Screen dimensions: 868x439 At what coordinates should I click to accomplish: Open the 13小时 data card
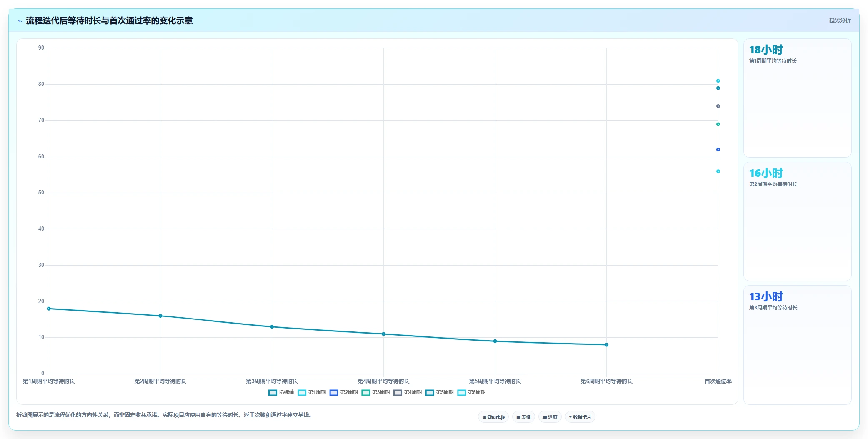click(797, 345)
